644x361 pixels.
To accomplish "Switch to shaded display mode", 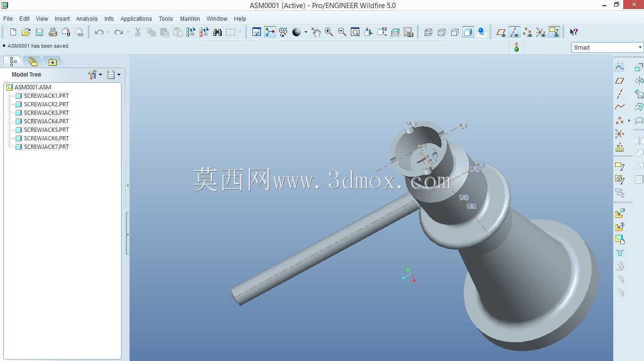I will 468,32.
